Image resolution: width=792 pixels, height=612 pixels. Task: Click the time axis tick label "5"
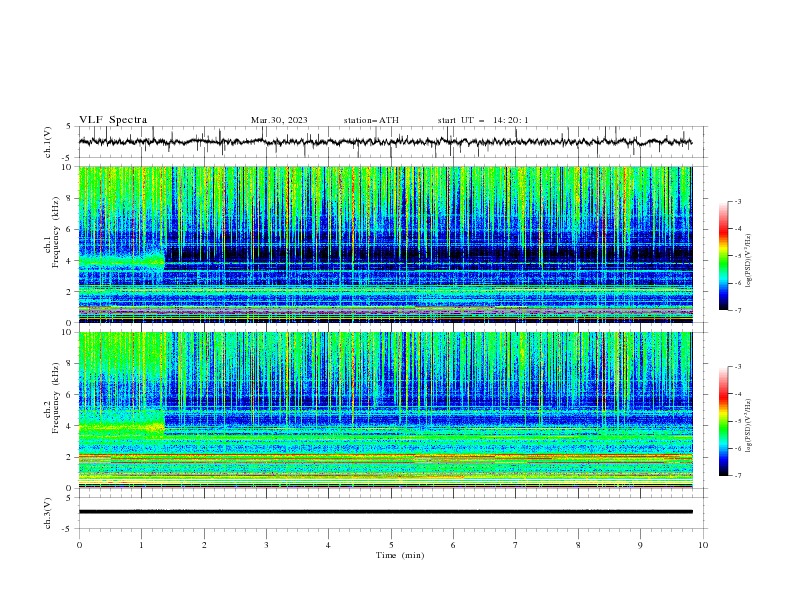click(391, 545)
